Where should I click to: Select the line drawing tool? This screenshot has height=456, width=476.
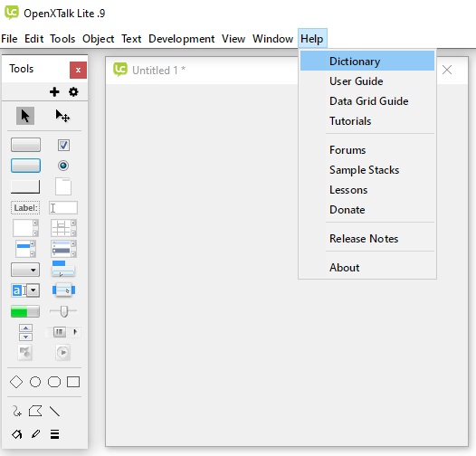[54, 411]
